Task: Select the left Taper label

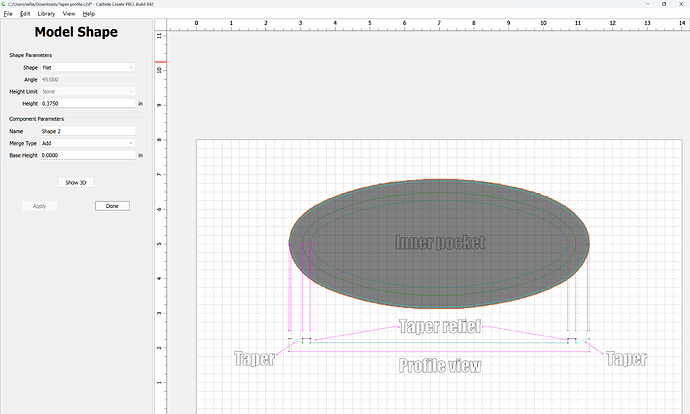Action: pos(253,358)
